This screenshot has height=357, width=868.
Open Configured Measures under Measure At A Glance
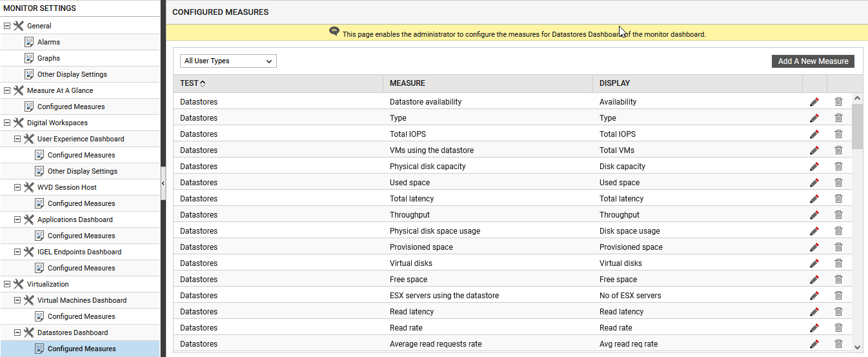tap(71, 107)
